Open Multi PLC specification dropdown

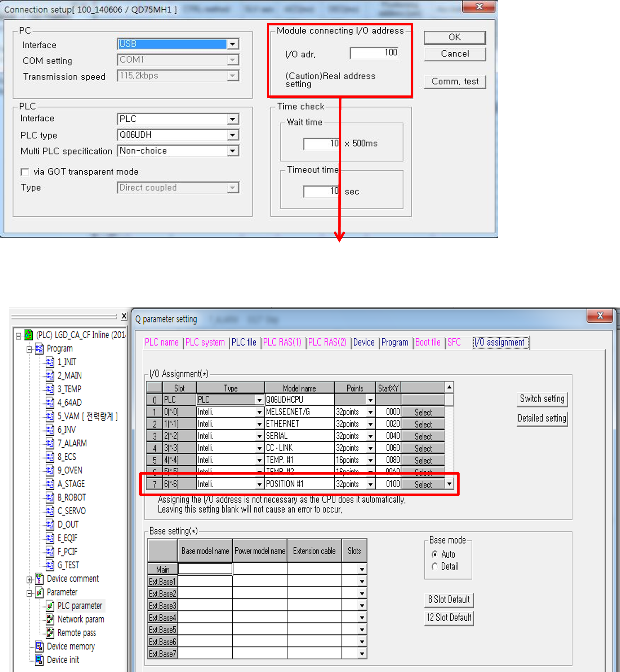[233, 151]
